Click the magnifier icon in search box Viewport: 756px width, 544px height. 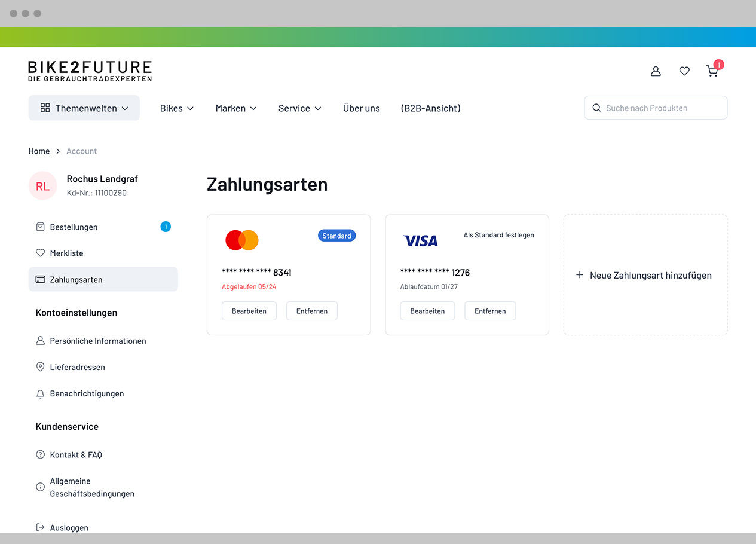point(596,108)
